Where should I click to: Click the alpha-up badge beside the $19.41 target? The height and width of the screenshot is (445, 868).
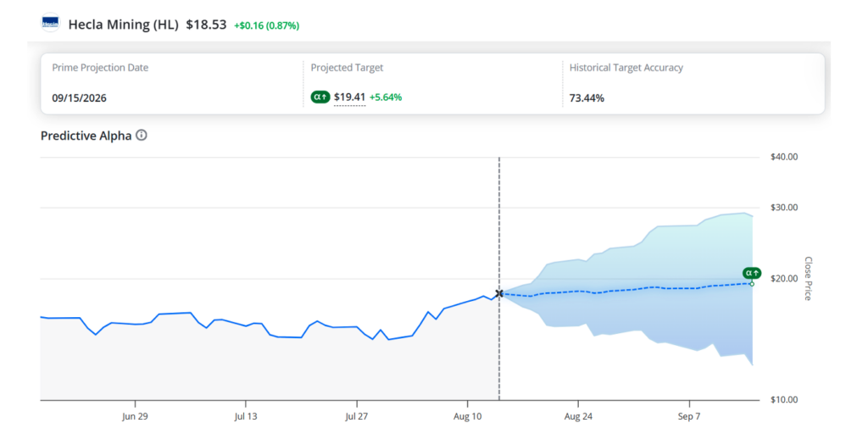point(320,97)
